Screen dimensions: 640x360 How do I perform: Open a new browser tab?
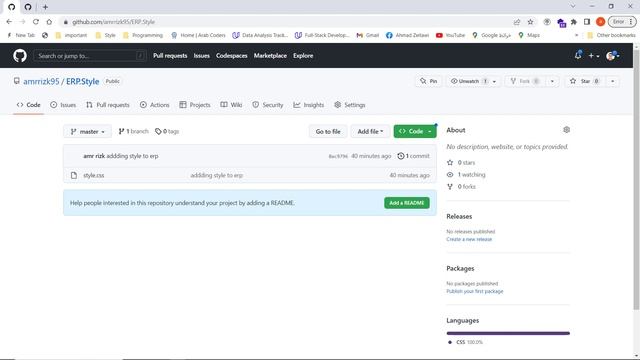(45, 7)
